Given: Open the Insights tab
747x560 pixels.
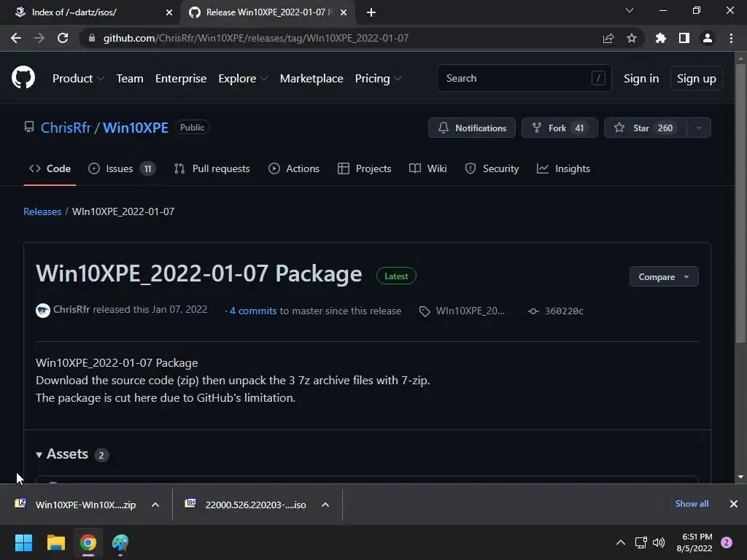Looking at the screenshot, I should click(564, 168).
